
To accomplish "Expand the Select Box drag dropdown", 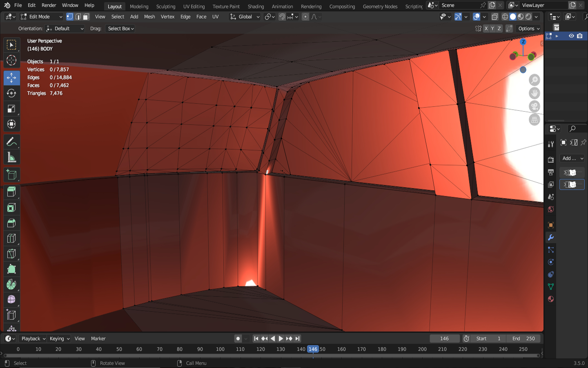I will pyautogui.click(x=120, y=29).
